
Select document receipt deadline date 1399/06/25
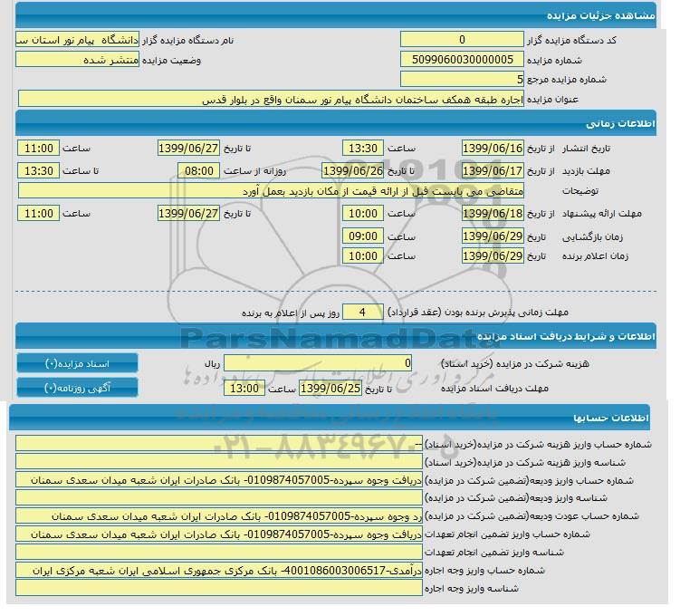coord(330,388)
